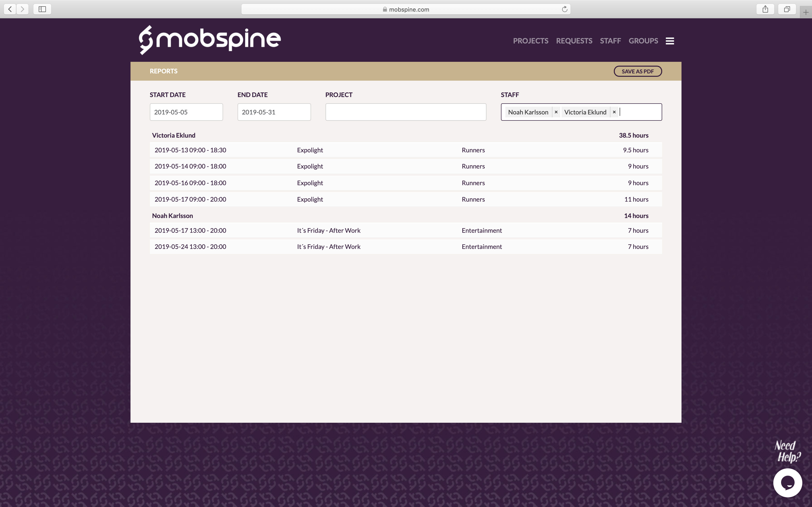Go to the Projects page
Viewport: 812px width, 507px height.
[530, 41]
